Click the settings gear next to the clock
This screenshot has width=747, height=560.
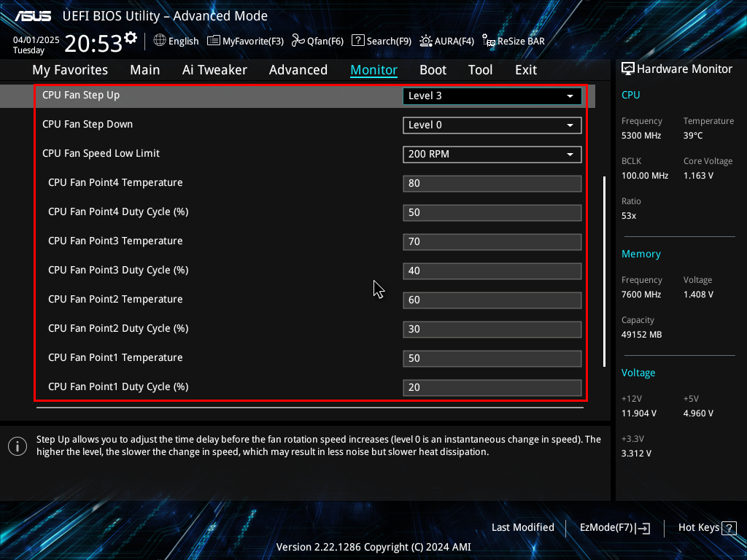point(131,38)
